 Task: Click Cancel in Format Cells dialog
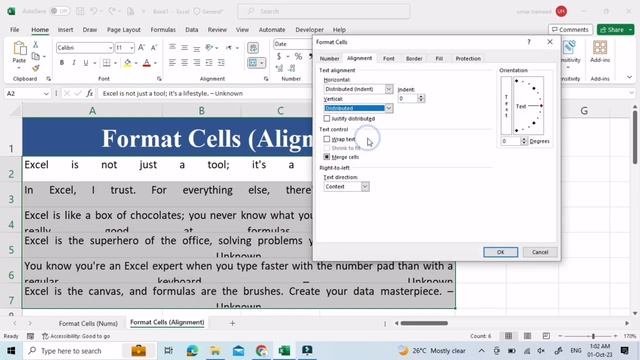point(540,252)
